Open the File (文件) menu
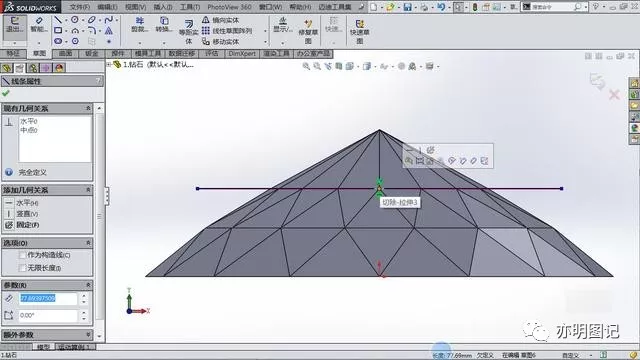Viewport: 640px width, 360px height. pyautogui.click(x=79, y=7)
